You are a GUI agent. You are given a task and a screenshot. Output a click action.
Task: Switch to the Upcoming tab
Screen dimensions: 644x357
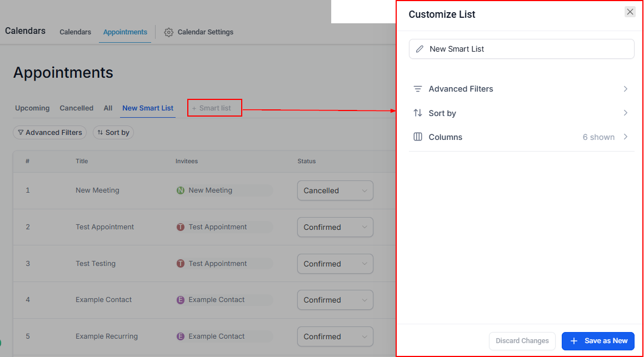point(32,108)
